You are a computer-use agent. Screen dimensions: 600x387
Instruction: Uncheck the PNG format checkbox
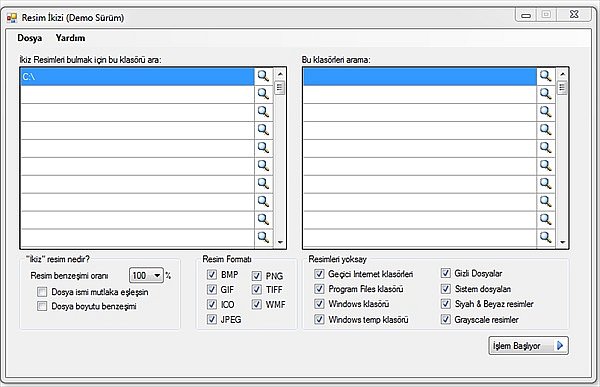coord(257,276)
